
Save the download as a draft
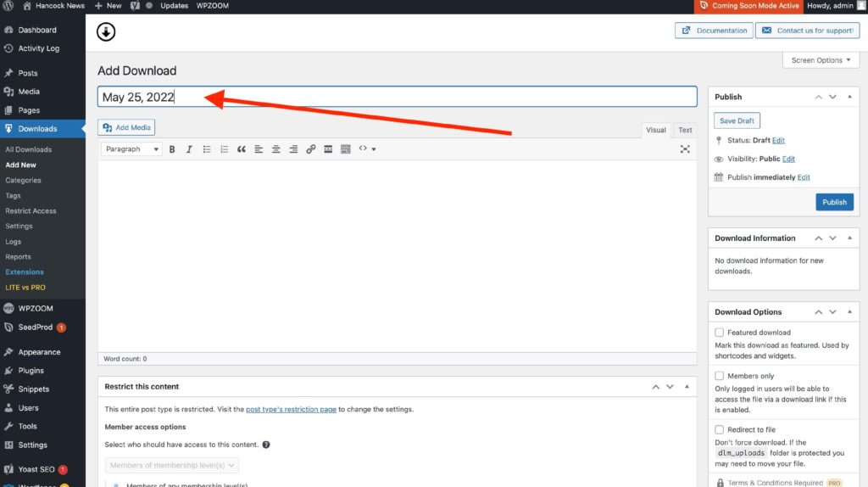[x=737, y=120]
